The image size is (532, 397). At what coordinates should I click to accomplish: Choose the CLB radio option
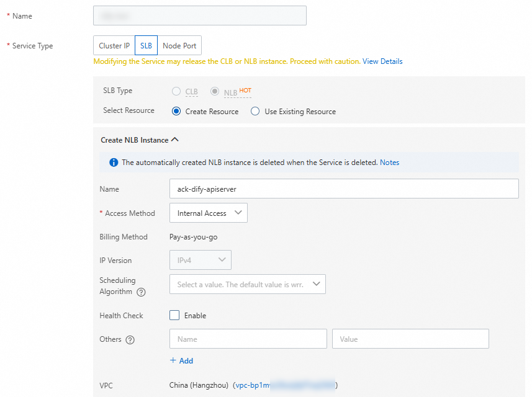coord(176,91)
